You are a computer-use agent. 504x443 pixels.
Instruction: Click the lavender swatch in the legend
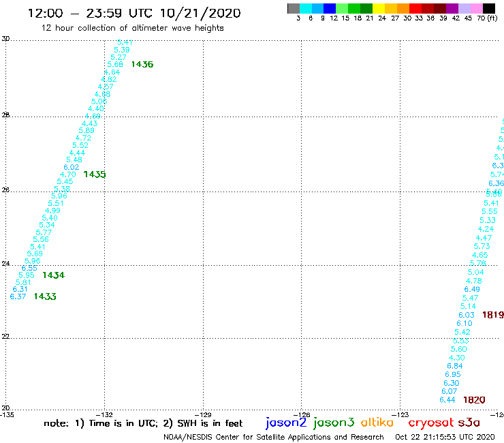tap(464, 8)
